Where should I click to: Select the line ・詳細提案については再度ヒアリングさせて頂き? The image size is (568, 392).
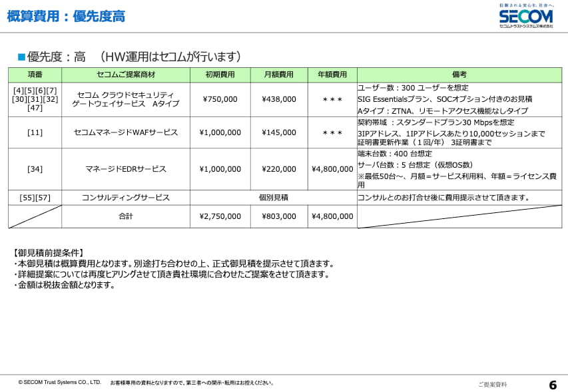point(172,274)
